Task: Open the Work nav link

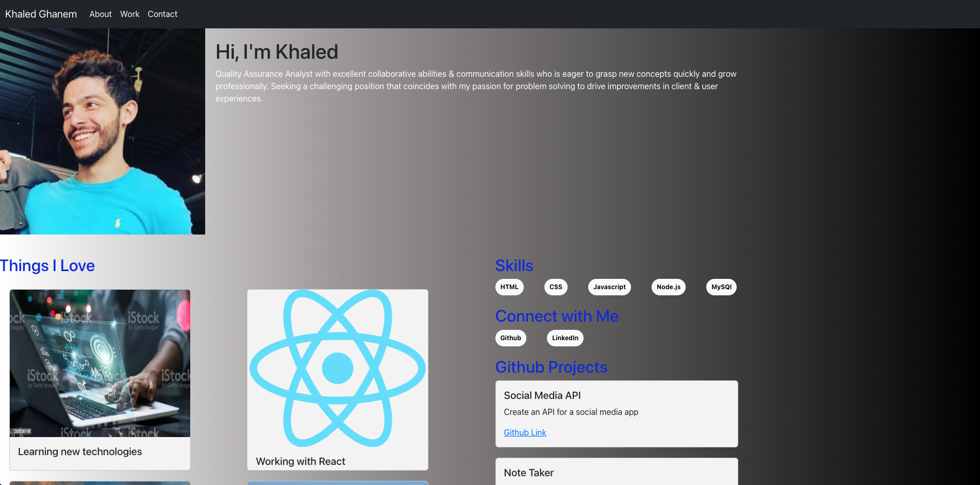Action: 130,14
